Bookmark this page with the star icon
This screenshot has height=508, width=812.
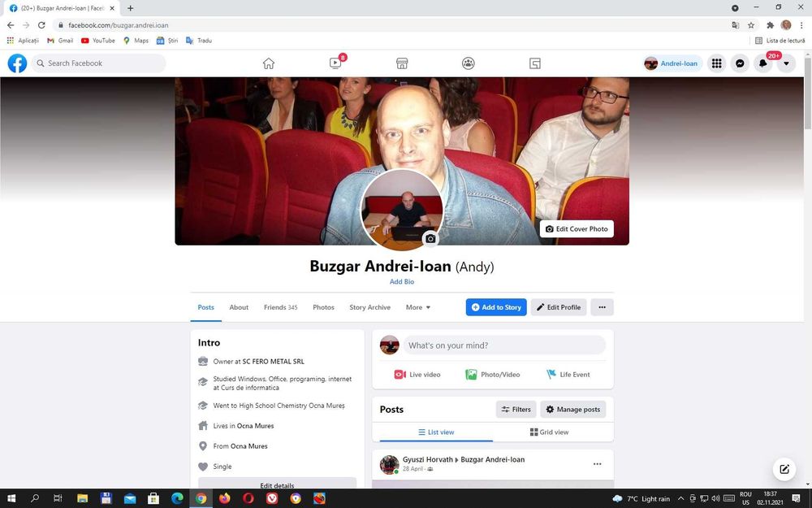pyautogui.click(x=751, y=25)
